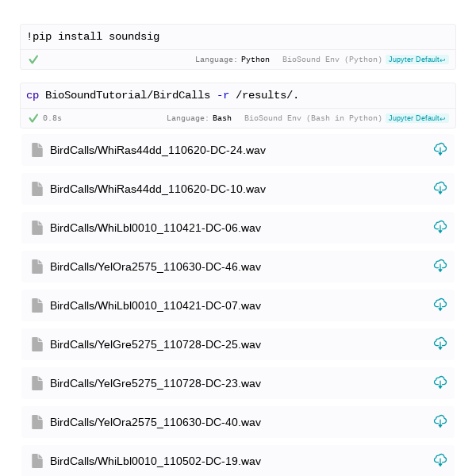Click into the pip install soundsig code cell
The width and height of the screenshot is (476, 476).
[x=238, y=37]
